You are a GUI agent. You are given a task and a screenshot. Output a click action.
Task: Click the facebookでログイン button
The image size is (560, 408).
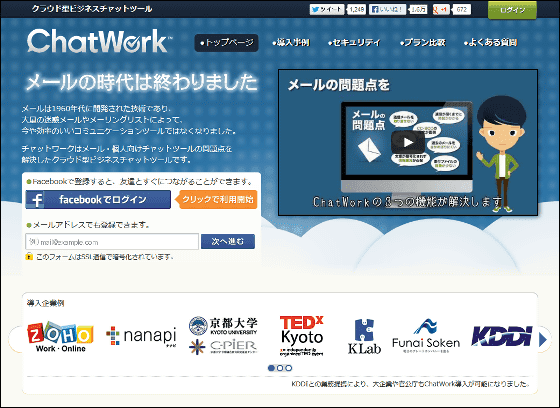pyautogui.click(x=98, y=199)
